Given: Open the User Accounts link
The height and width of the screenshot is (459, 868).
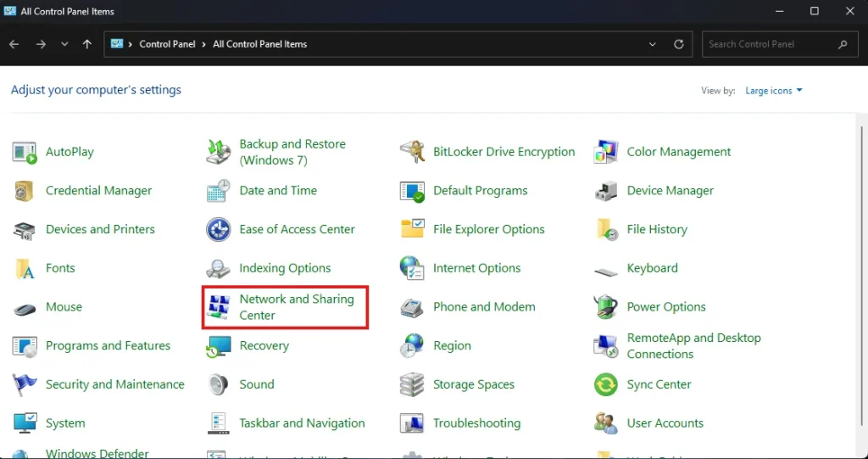Looking at the screenshot, I should pyautogui.click(x=665, y=423).
